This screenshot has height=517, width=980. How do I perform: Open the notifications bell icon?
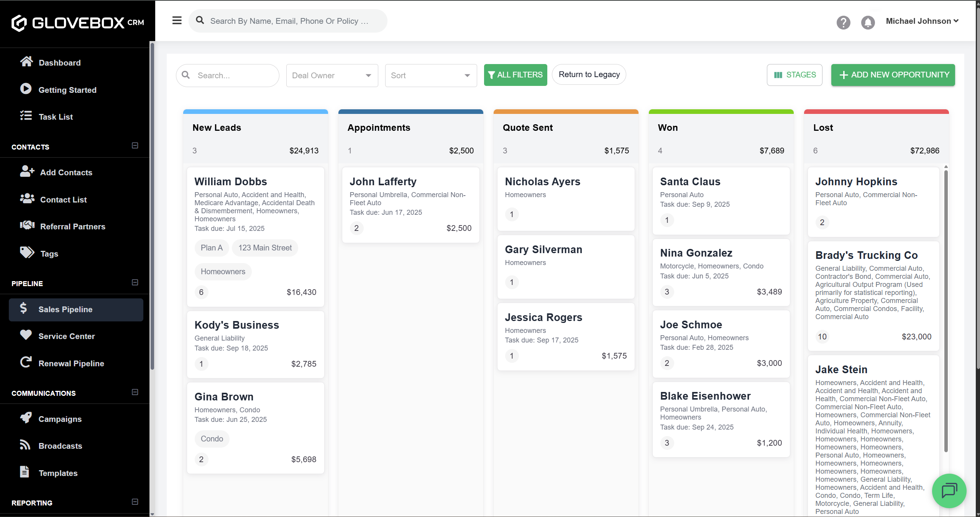pos(868,23)
